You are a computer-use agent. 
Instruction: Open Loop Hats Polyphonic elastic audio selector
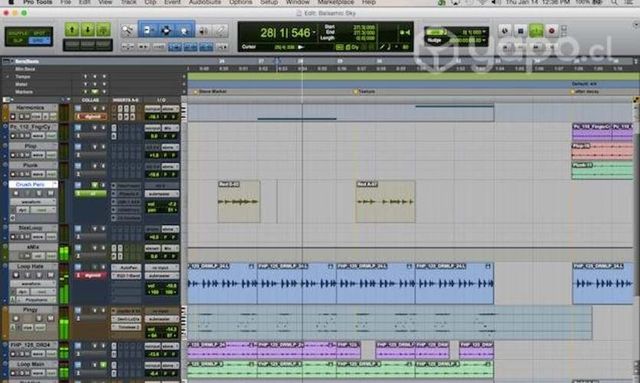[x=36, y=300]
